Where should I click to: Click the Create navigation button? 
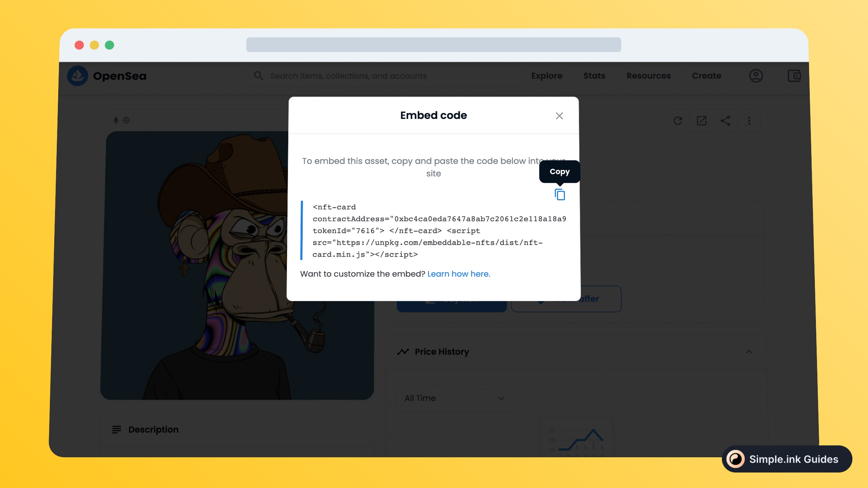coord(706,76)
